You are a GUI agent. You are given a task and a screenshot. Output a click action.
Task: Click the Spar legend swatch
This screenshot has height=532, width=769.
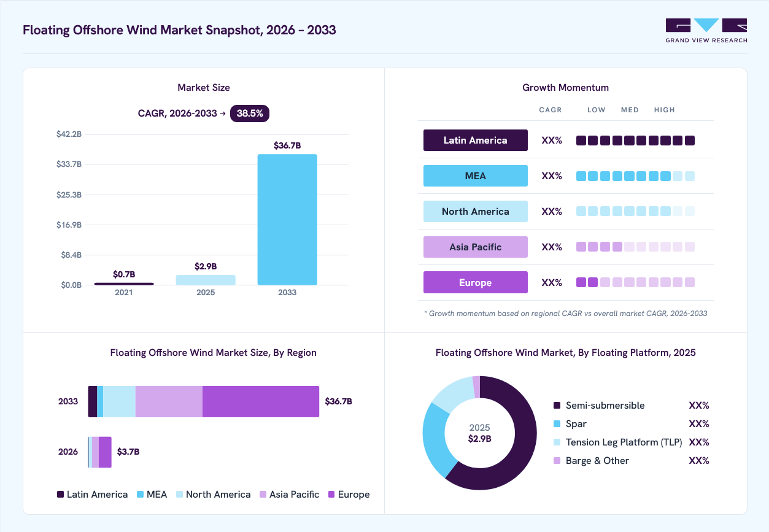557,424
